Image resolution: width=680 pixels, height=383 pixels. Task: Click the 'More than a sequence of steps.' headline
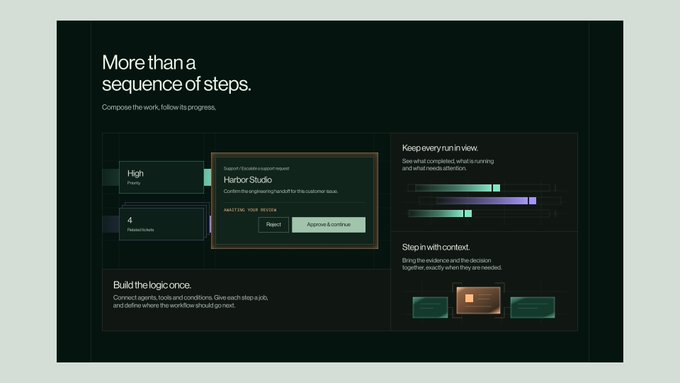point(177,73)
